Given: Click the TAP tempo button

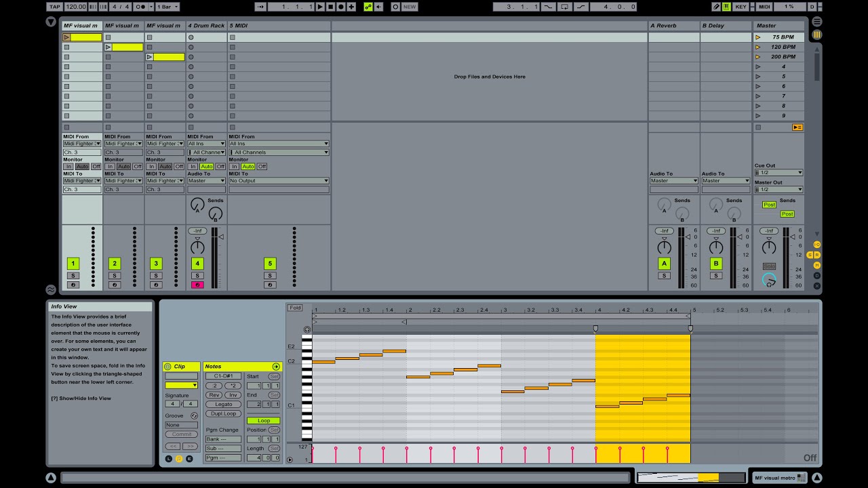Looking at the screenshot, I should tap(55, 7).
